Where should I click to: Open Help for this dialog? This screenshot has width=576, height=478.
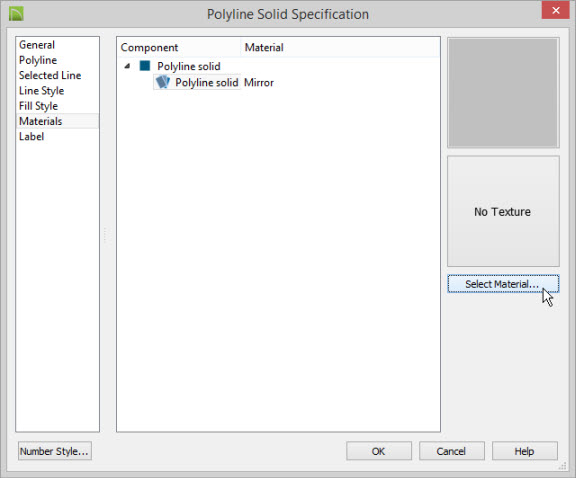tap(524, 451)
